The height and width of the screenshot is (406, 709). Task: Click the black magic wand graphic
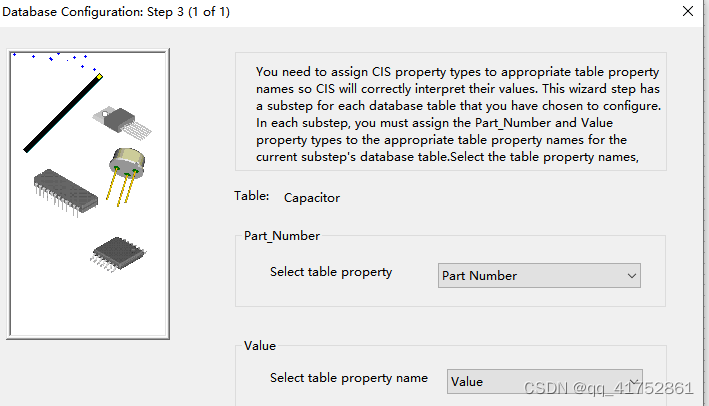click(62, 114)
